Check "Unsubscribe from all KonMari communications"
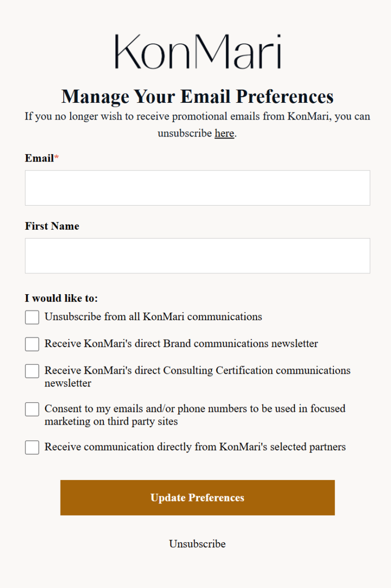 point(32,317)
